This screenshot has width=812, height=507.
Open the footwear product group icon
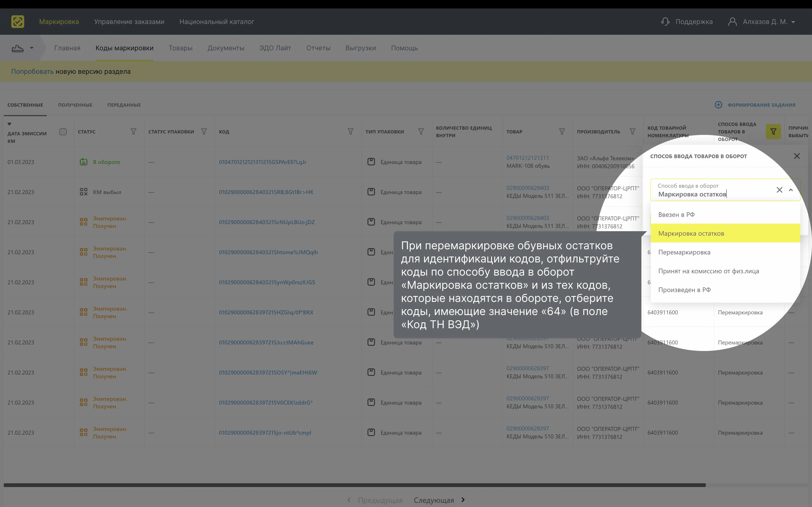click(17, 48)
